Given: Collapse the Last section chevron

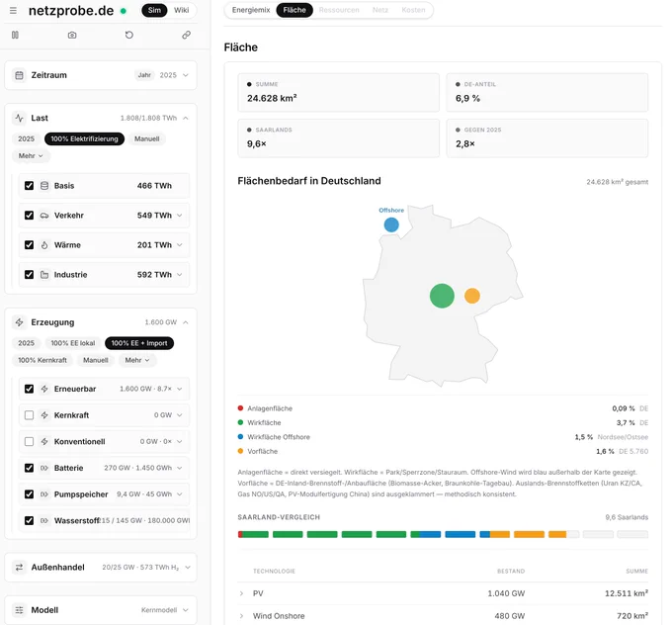Looking at the screenshot, I should pos(186,118).
